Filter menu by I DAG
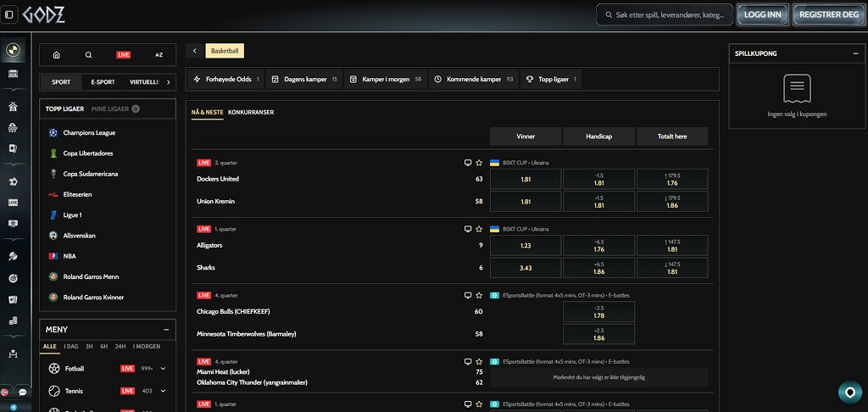This screenshot has width=868, height=412. (x=71, y=347)
